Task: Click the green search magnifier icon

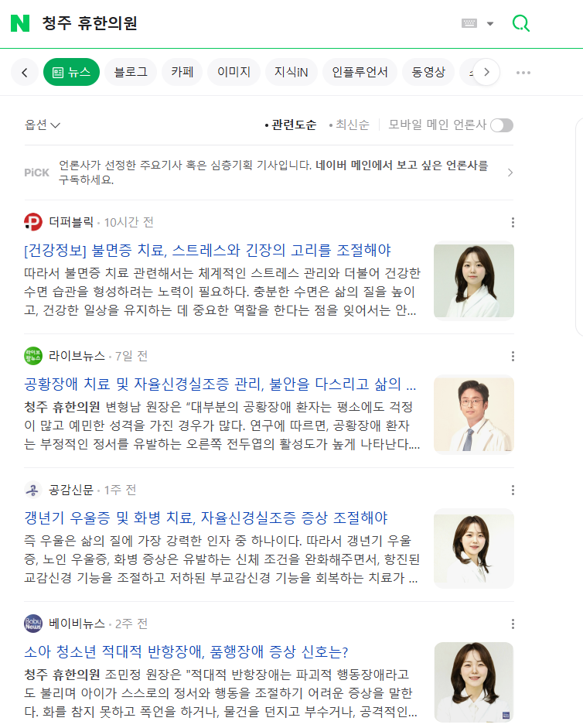Action: coord(521,23)
